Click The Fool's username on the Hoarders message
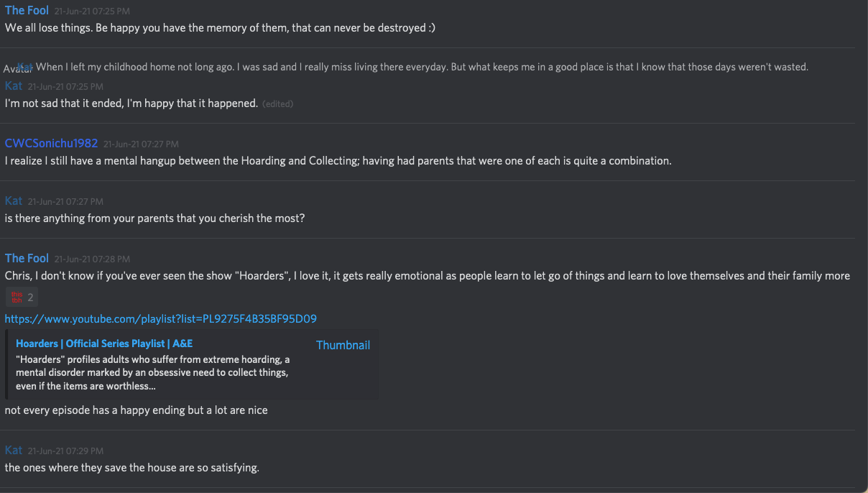Image resolution: width=868 pixels, height=493 pixels. (x=27, y=258)
